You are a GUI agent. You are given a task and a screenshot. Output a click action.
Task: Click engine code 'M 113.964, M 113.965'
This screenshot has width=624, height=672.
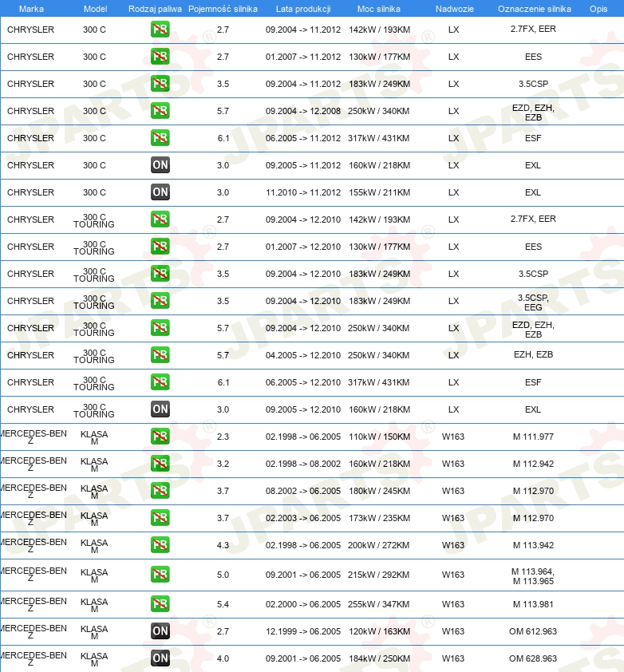(533, 576)
